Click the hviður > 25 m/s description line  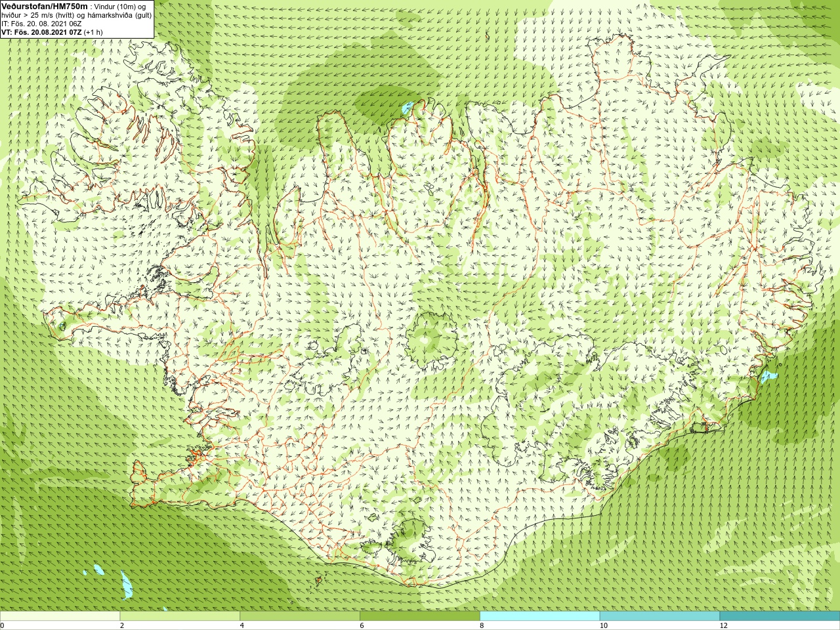[76, 15]
